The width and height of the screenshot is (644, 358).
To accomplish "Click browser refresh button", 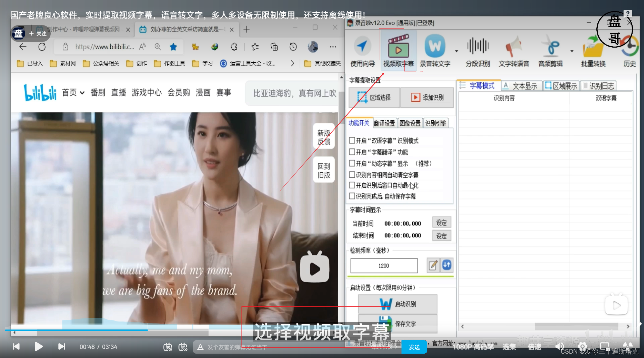I will pyautogui.click(x=42, y=47).
